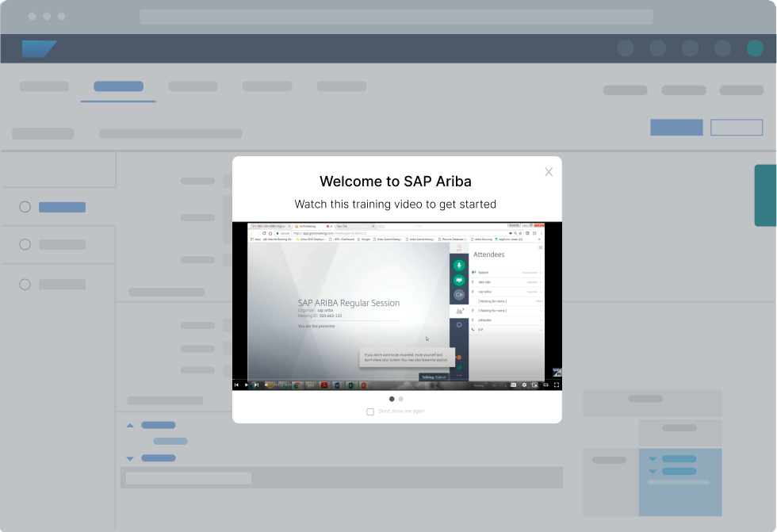
Task: Click the white input field at page bottom
Action: pyautogui.click(x=189, y=478)
